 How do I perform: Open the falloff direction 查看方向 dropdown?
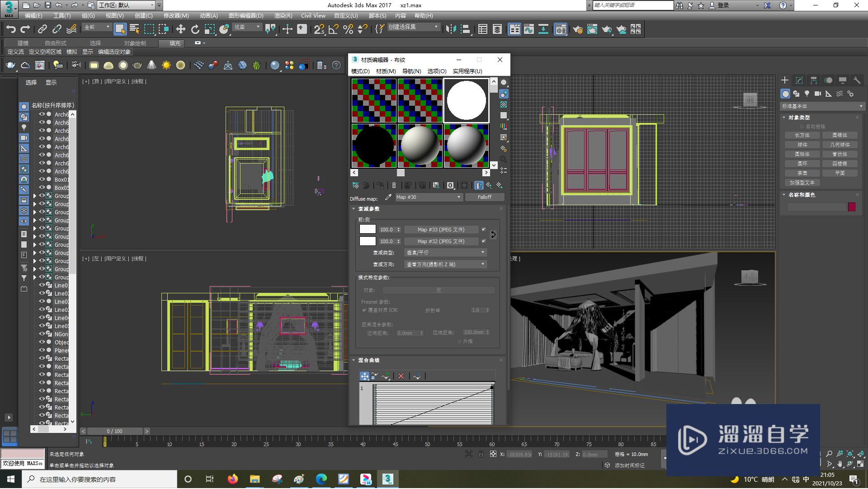tap(445, 264)
